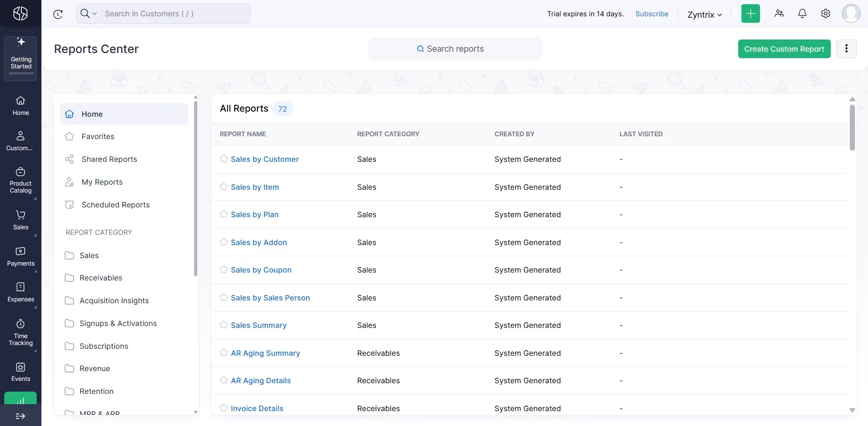Favorite the Sales Summary report
The height and width of the screenshot is (426, 868).
[x=224, y=325]
